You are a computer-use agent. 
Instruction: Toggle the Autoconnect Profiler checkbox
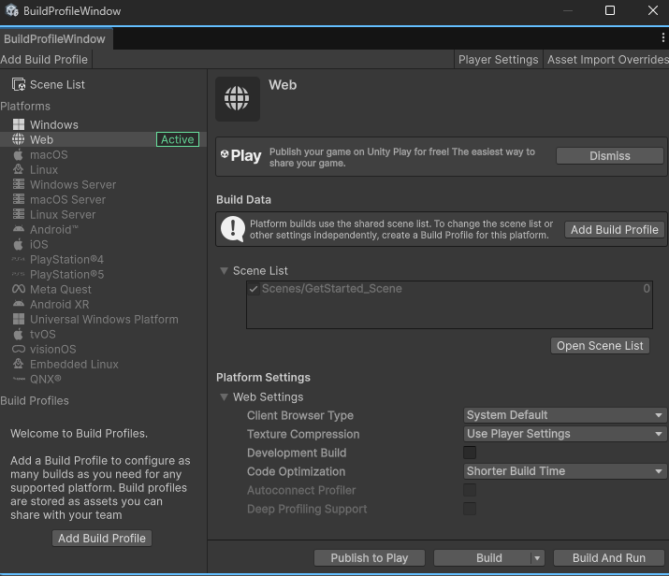pos(470,490)
